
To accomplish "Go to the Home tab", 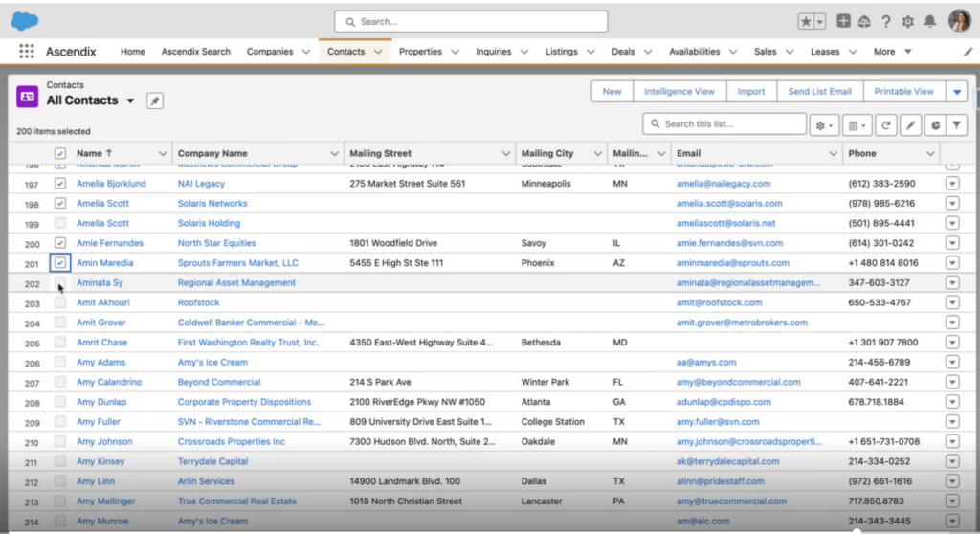I will click(132, 52).
